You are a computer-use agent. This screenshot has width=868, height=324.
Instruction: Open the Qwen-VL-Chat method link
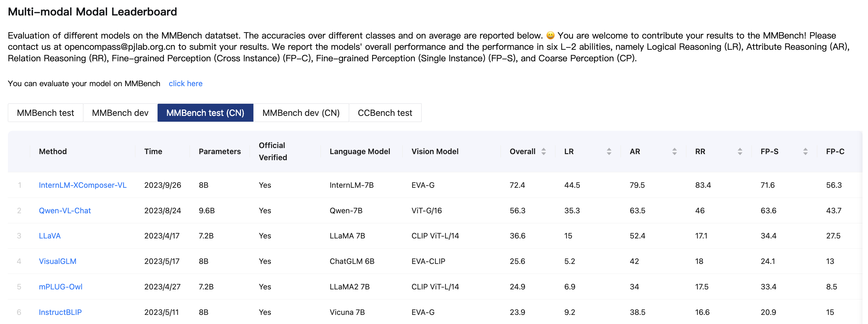pos(65,211)
